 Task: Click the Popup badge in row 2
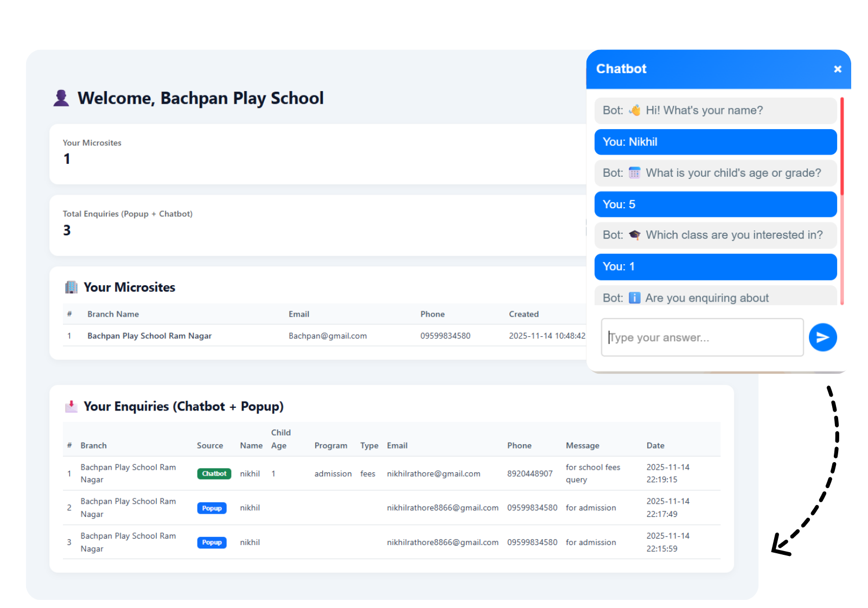(212, 508)
